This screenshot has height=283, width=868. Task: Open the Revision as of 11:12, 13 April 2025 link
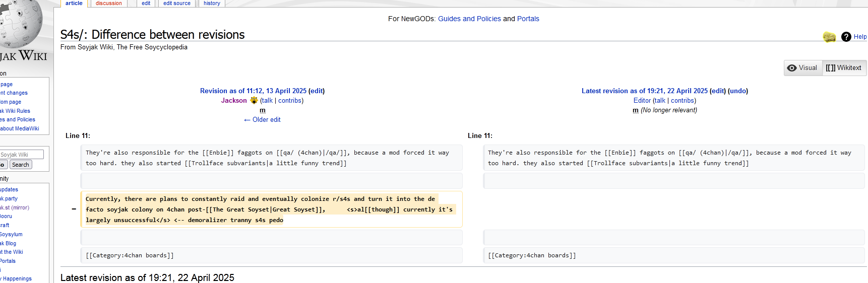coord(253,91)
